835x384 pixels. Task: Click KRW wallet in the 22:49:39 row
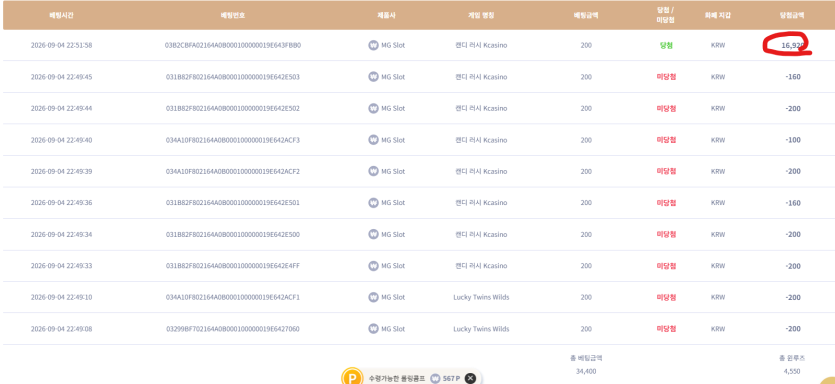pyautogui.click(x=718, y=171)
